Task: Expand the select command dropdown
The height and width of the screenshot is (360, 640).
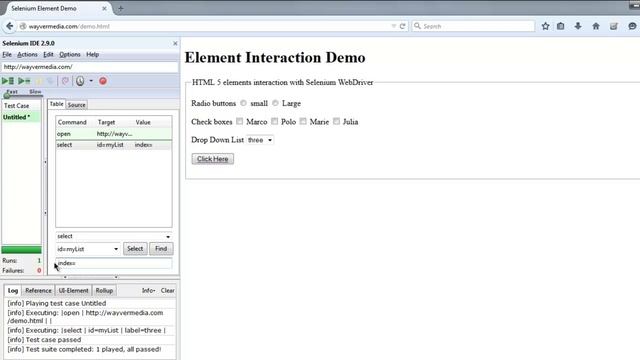Action: coord(168,237)
